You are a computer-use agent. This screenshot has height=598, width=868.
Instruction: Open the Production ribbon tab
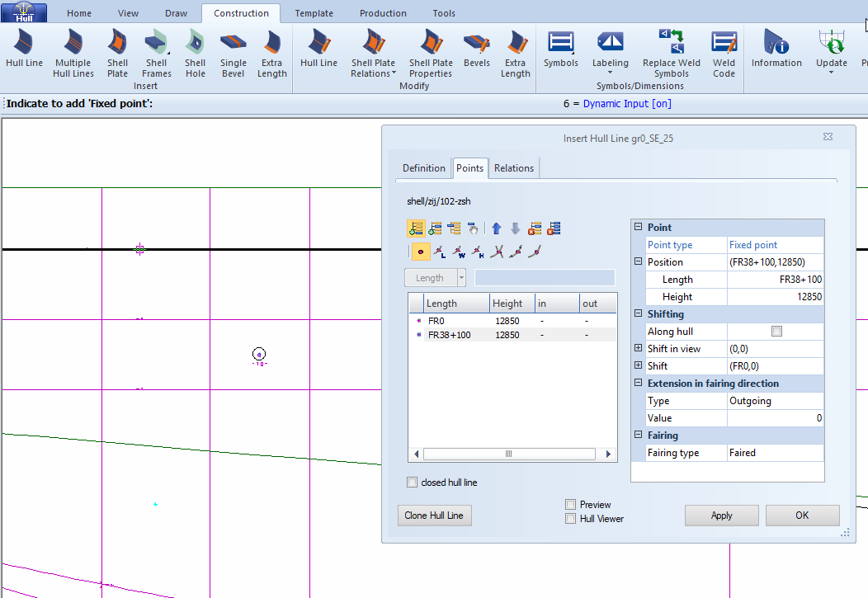[x=383, y=13]
